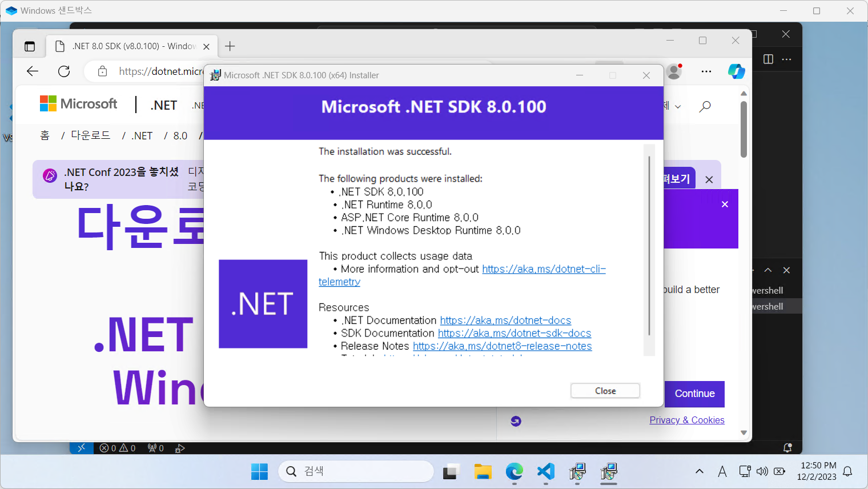868x489 pixels.
Task: Go to 홈 breadcrumb
Action: [45, 135]
